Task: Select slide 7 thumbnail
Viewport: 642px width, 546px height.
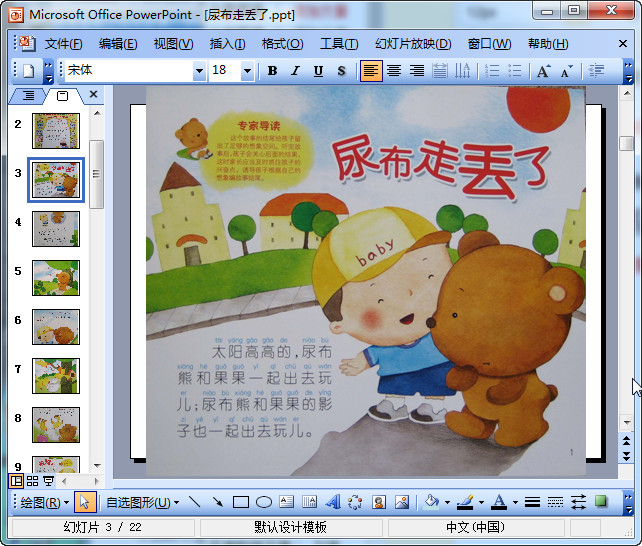Action: coord(56,376)
